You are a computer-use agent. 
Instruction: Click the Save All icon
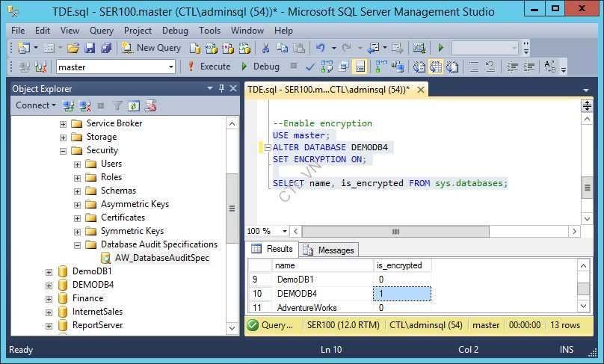106,48
